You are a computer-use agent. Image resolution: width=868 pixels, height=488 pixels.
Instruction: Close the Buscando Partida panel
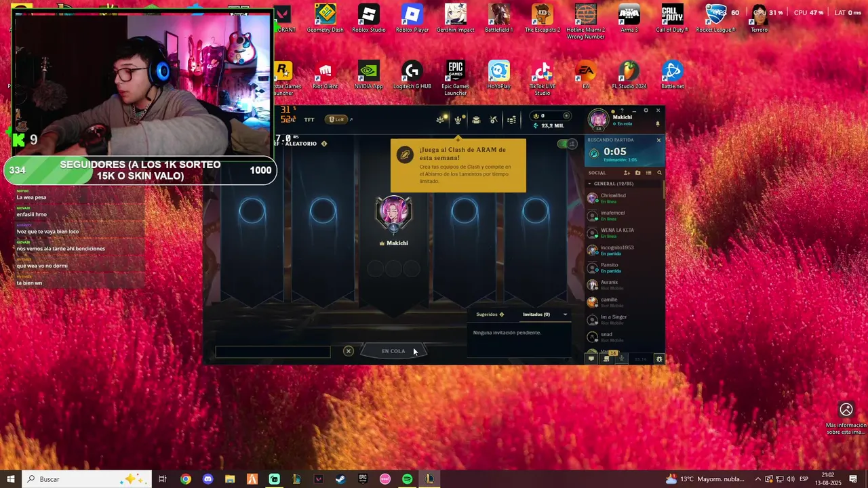coord(658,140)
